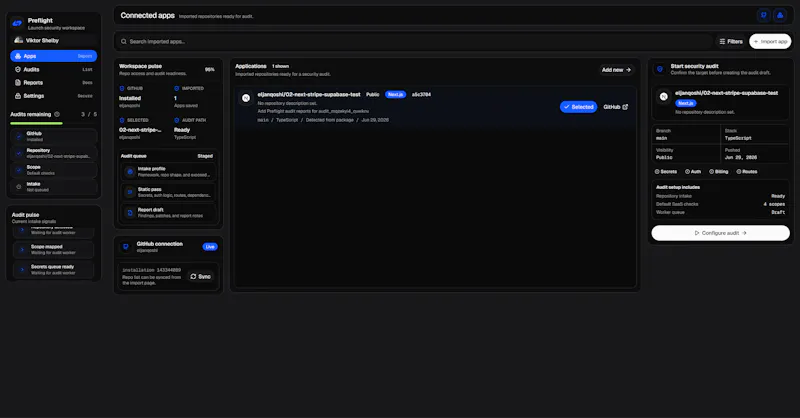Go to Audits in the sidebar
800x418 pixels.
click(54, 69)
